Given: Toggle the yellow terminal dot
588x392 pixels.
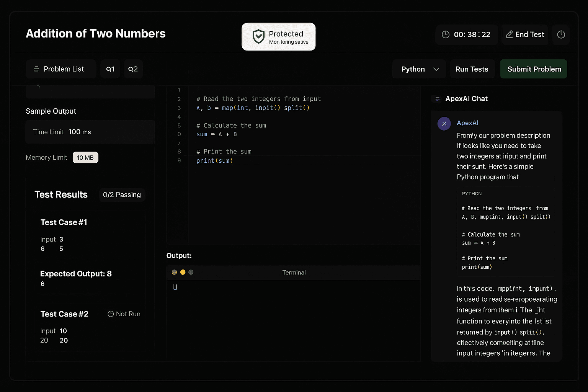Looking at the screenshot, I should [183, 272].
